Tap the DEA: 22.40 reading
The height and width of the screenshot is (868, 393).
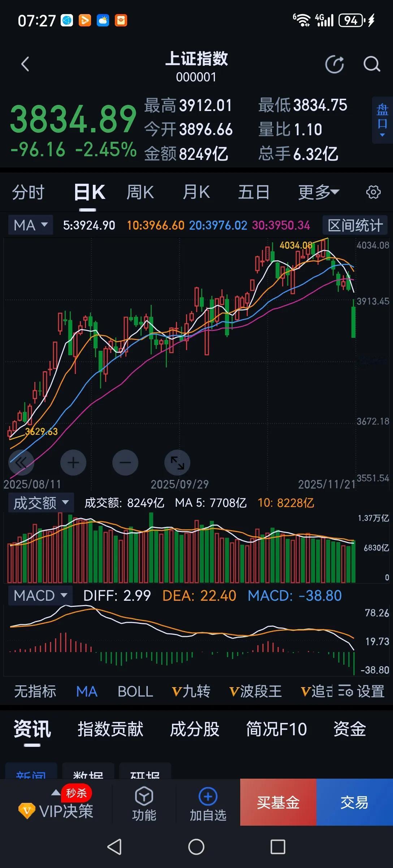199,595
